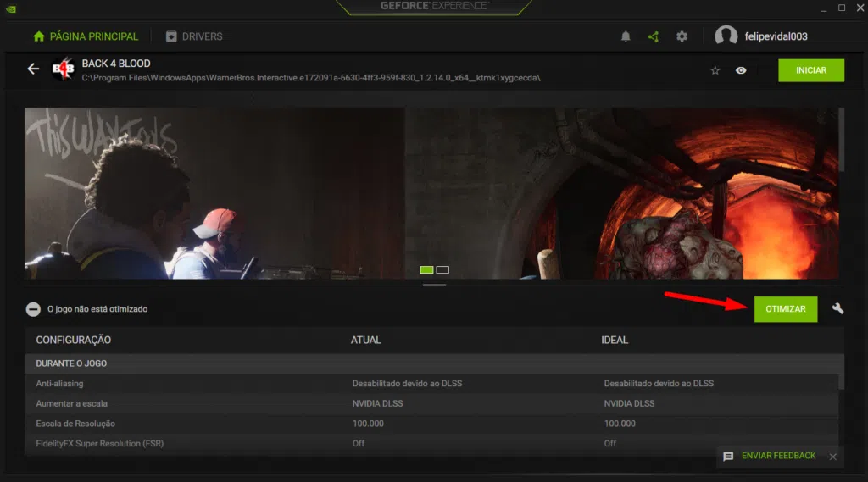
Task: Dismiss the Enviar Feedback popup
Action: pos(832,457)
